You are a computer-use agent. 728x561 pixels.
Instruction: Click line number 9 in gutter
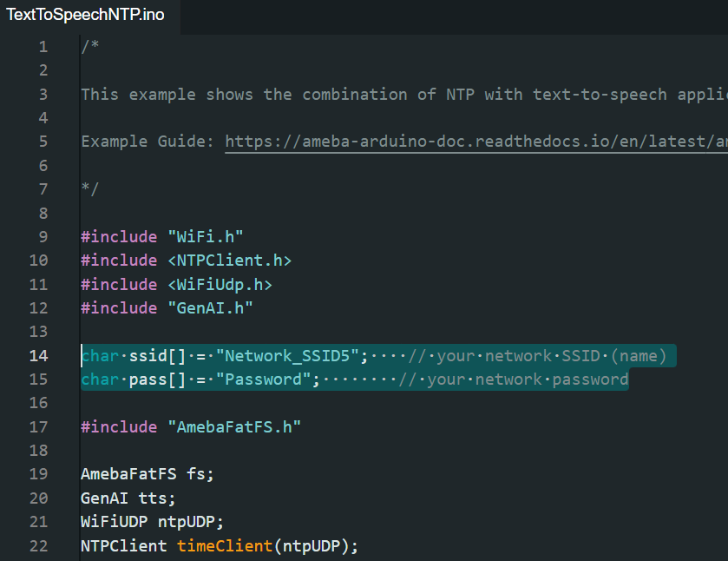pos(43,236)
